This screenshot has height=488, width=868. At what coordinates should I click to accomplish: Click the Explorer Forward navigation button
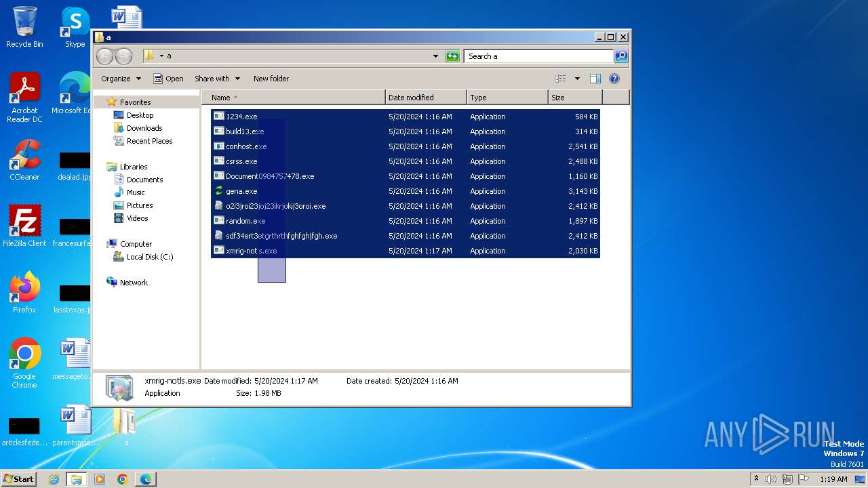123,56
